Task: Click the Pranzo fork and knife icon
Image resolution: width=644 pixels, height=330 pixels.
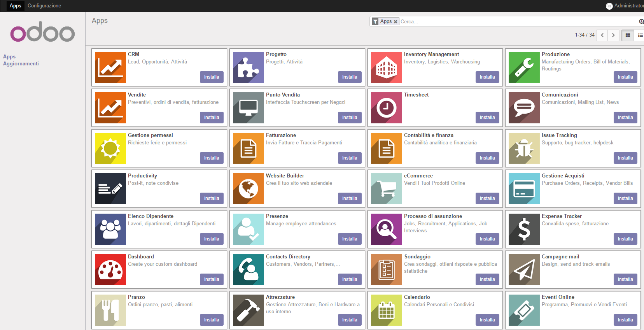Action: point(110,310)
